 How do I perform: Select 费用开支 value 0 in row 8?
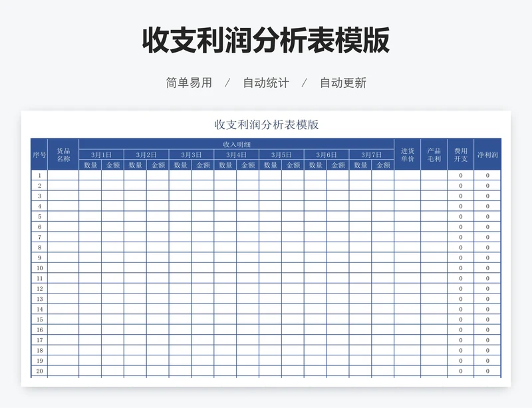tap(461, 248)
